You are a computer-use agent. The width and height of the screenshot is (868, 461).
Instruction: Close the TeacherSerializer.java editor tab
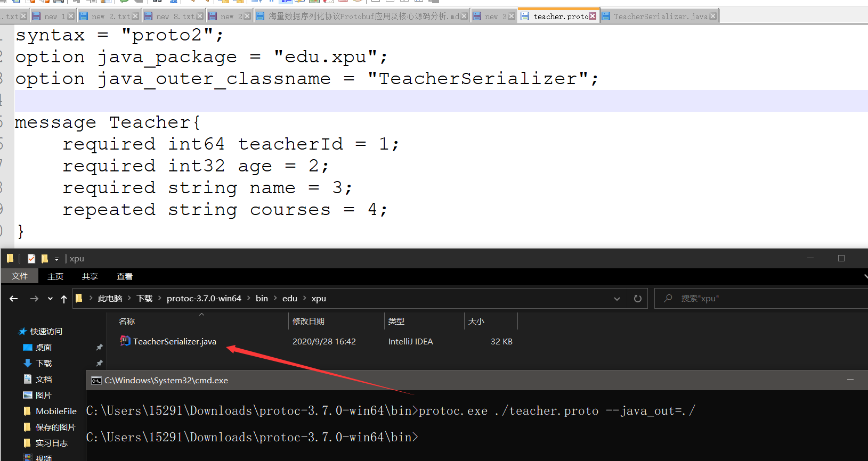(x=713, y=17)
